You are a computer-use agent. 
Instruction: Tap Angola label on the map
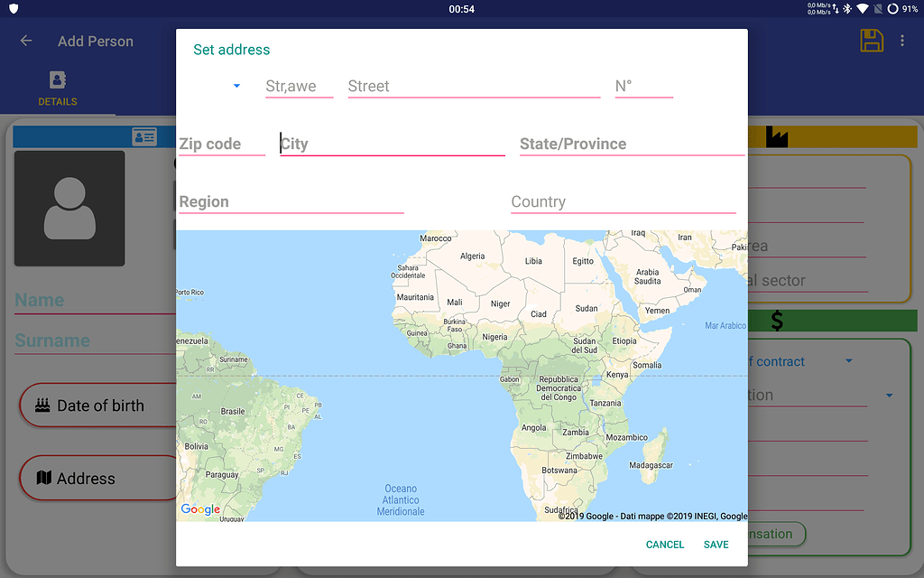534,428
